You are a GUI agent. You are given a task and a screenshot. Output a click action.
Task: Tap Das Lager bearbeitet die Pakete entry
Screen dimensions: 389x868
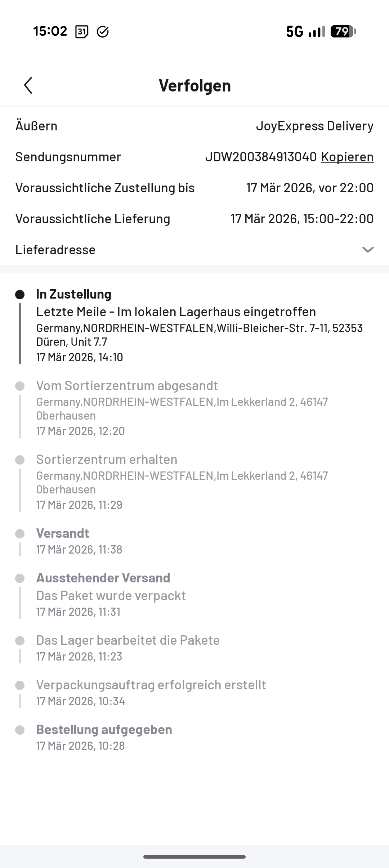pos(128,640)
